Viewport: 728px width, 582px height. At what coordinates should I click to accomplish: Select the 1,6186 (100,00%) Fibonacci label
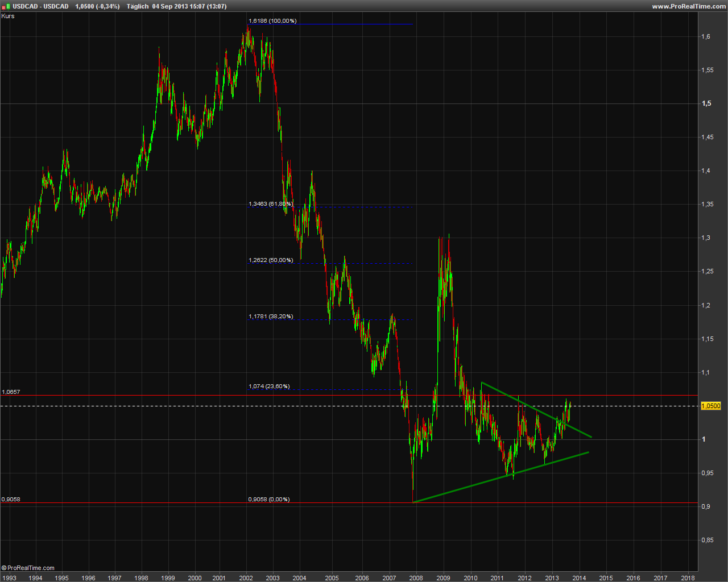(272, 20)
